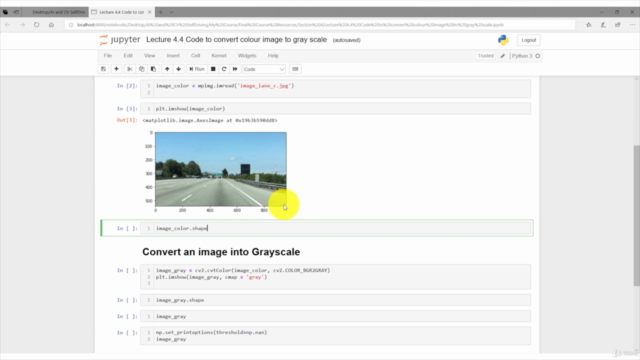Viewport: 640px width, 360px height.
Task: Move selected cell down arrow
Action: click(178, 69)
